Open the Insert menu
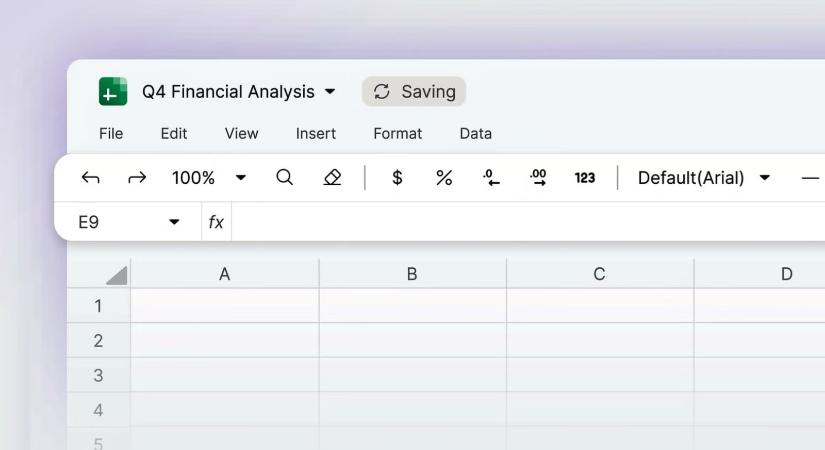Screen dimensions: 825x450 point(316,133)
